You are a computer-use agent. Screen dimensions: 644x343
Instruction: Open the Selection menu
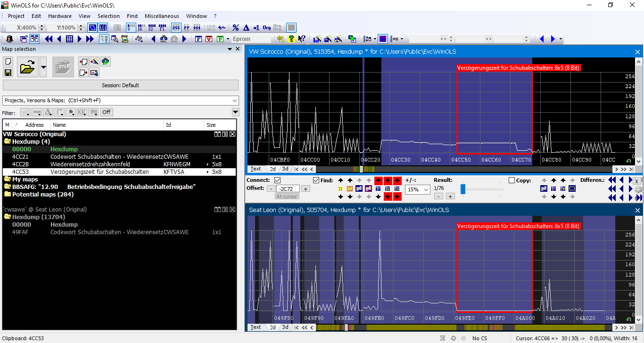point(108,16)
